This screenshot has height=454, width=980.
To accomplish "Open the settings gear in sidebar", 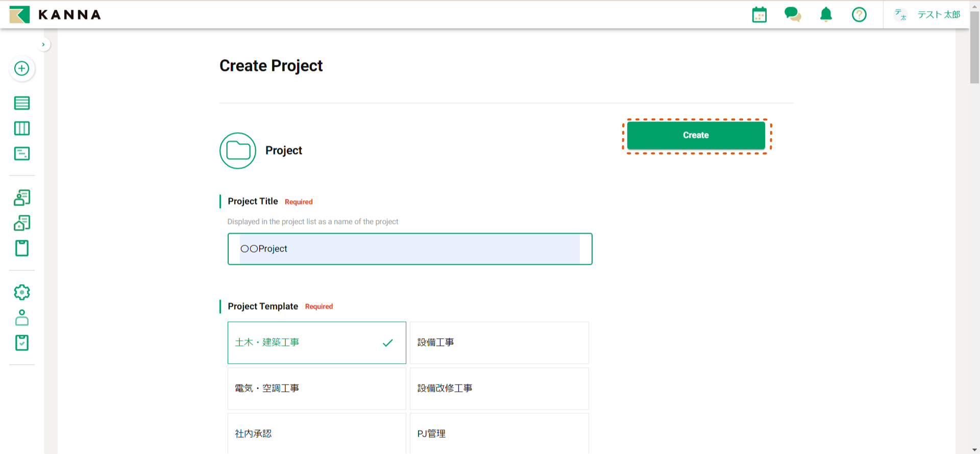I will tap(21, 292).
